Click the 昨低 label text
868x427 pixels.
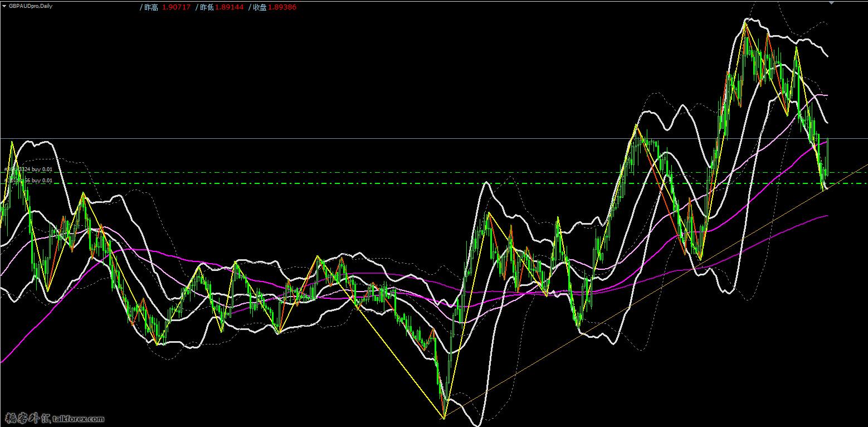tap(207, 7)
